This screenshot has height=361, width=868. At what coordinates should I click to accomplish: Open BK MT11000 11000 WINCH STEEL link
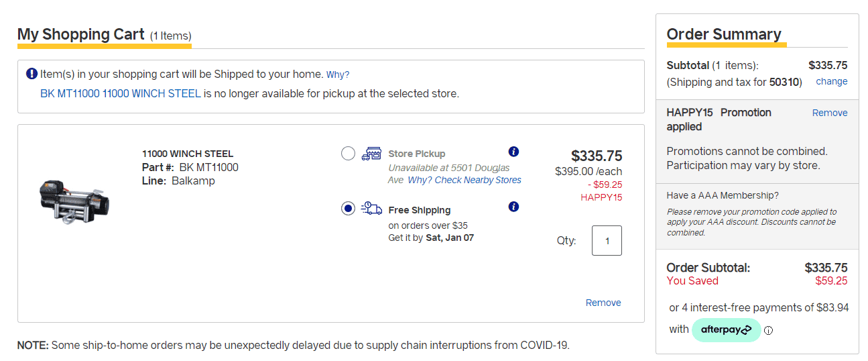click(x=121, y=93)
